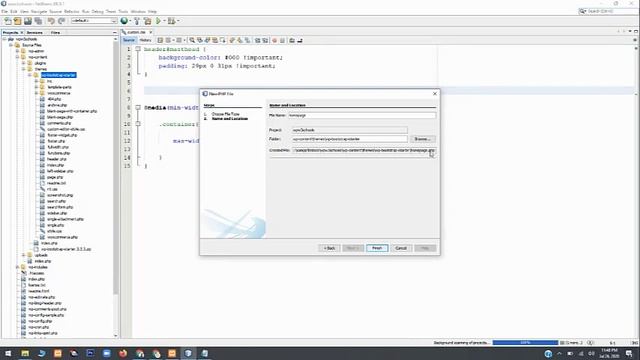
Task: Click the background scanning progress bar
Action: [525, 342]
